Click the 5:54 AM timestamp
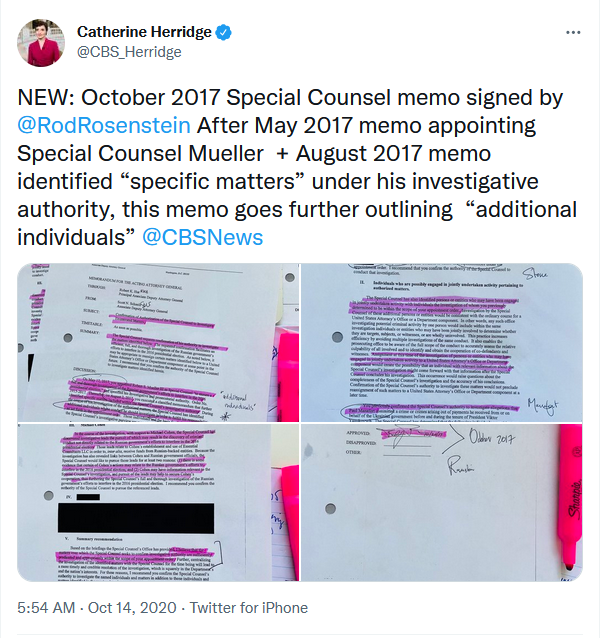This screenshot has height=638, width=604. coord(46,608)
